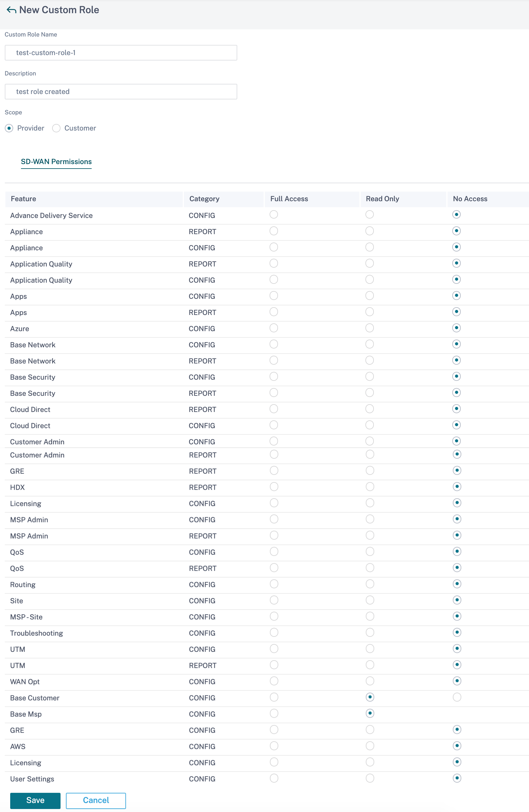Enable Full Access for Application Quality CONFIG
This screenshot has height=812, width=529.
click(274, 279)
